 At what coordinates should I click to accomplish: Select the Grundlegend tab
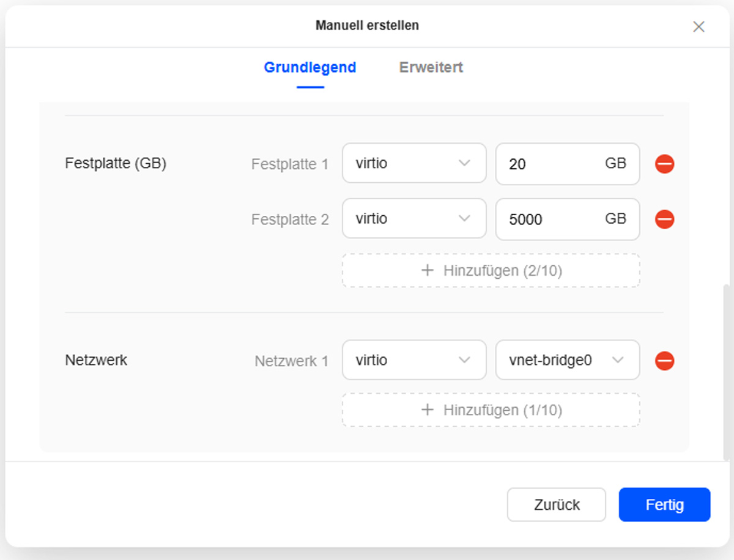[310, 67]
